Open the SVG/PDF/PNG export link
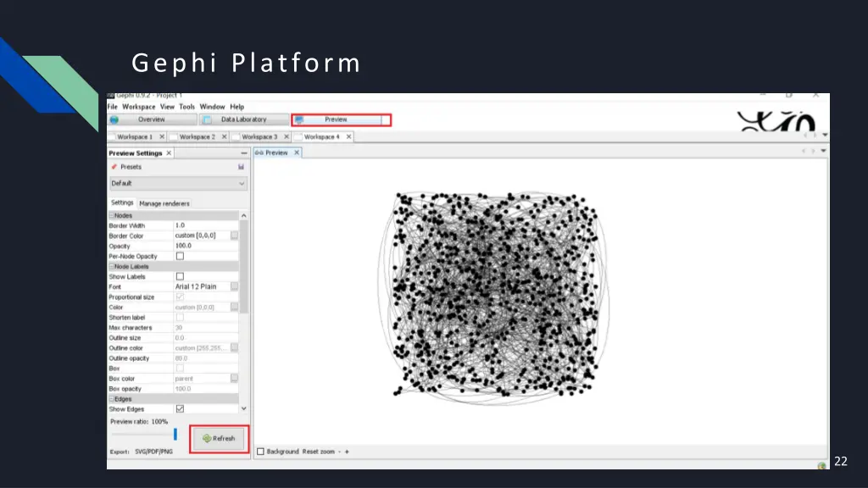 (x=154, y=452)
